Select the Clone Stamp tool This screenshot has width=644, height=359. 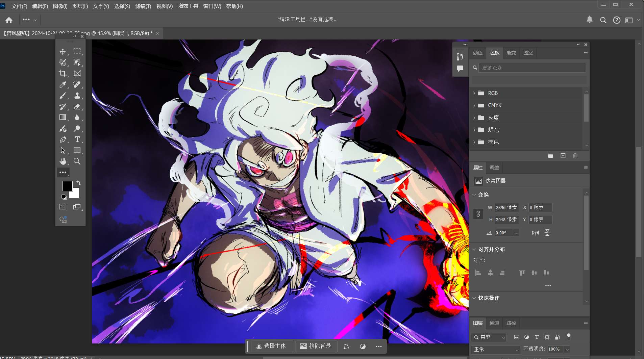(77, 96)
